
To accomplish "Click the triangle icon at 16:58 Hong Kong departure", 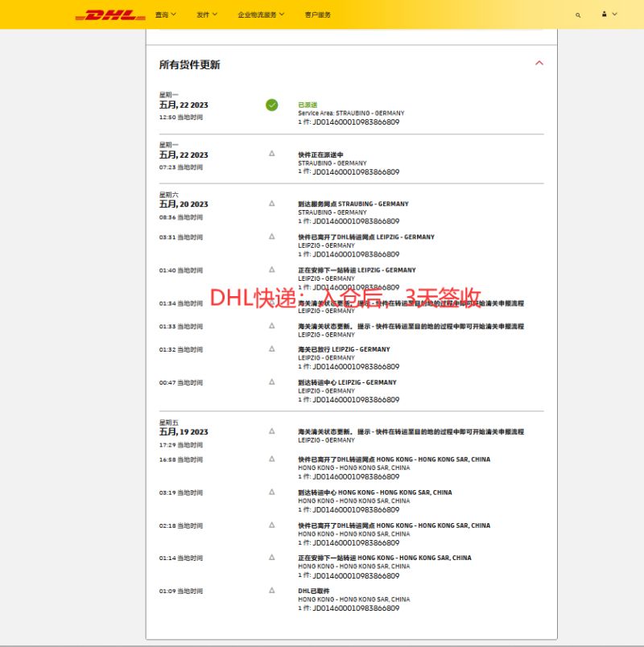I will (x=271, y=459).
